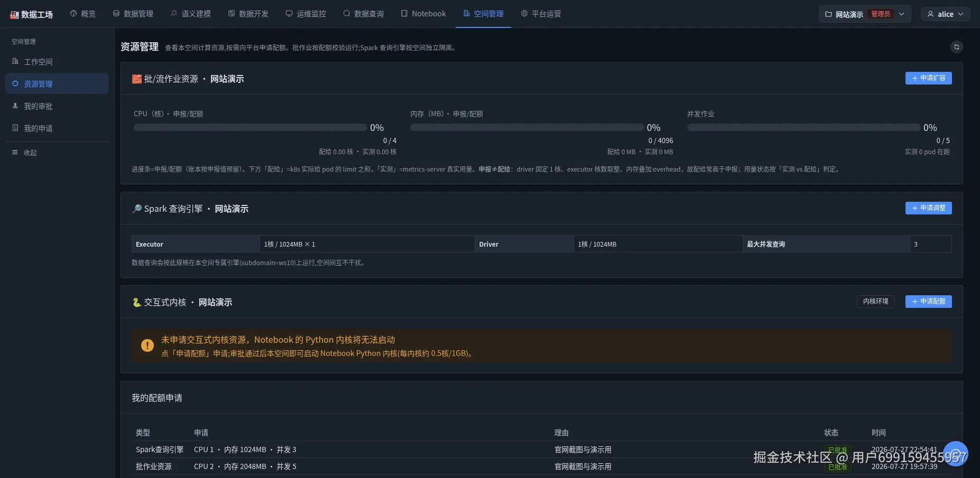This screenshot has width=980, height=478.
Task: Open 我的审批 in the sidebar
Action: (57, 106)
